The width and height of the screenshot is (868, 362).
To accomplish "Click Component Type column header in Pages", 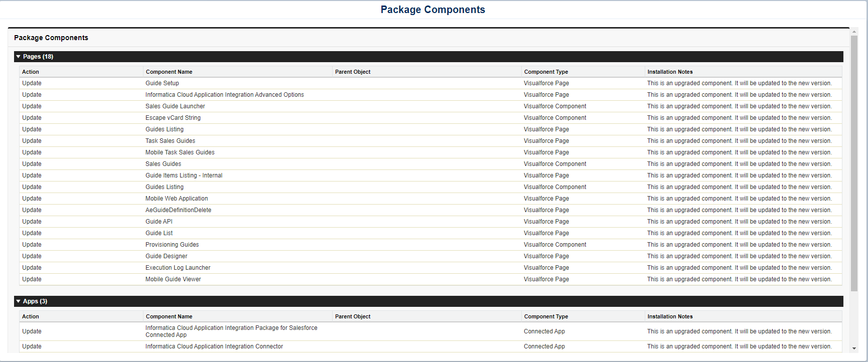I will coord(546,72).
